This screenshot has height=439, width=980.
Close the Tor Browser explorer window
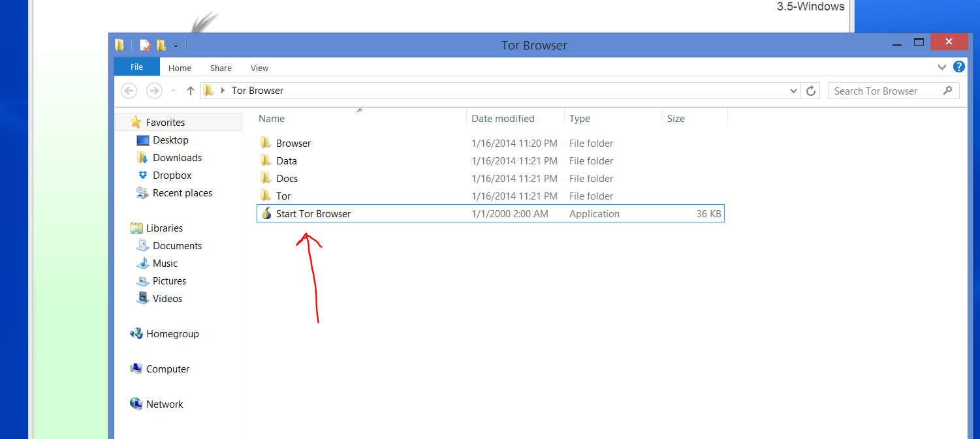point(949,42)
